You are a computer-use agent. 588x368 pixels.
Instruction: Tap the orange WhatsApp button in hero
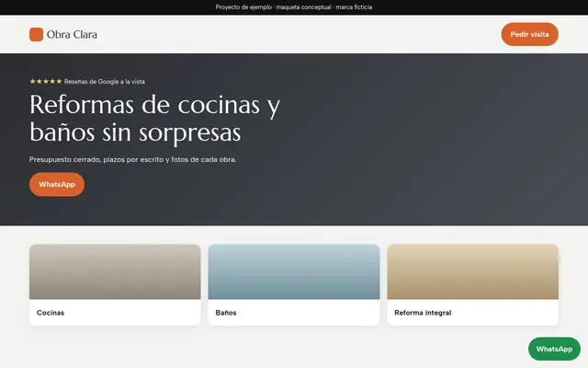coord(57,184)
